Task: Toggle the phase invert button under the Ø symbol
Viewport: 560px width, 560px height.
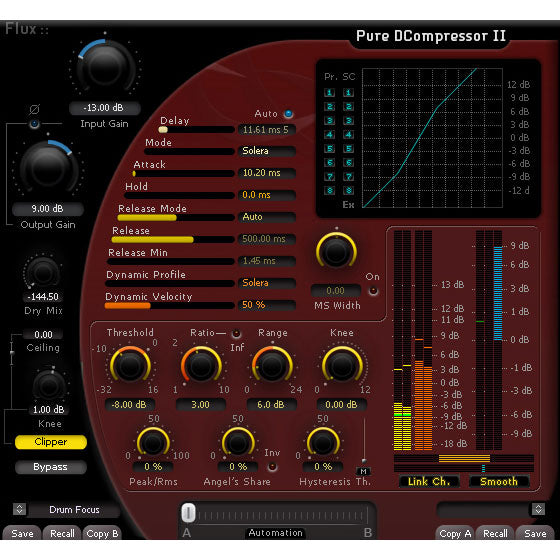Action: click(x=34, y=124)
